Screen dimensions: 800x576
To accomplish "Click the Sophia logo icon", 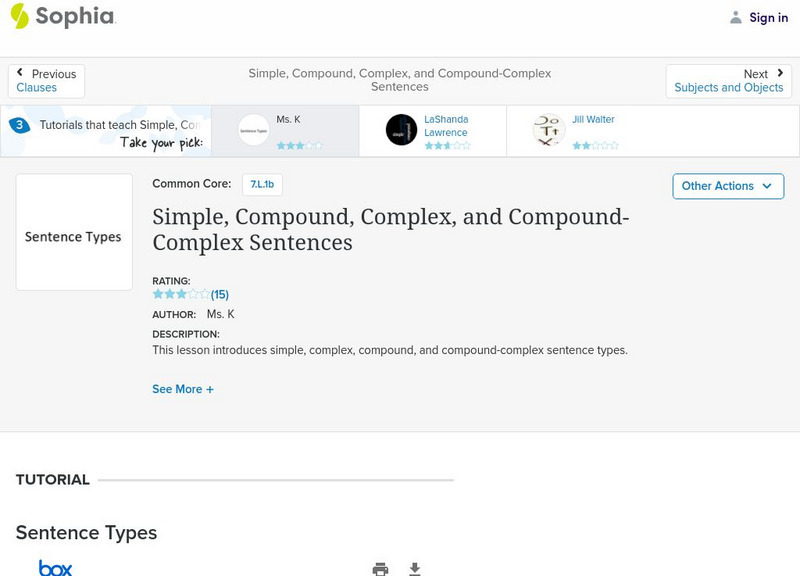I will (x=19, y=16).
